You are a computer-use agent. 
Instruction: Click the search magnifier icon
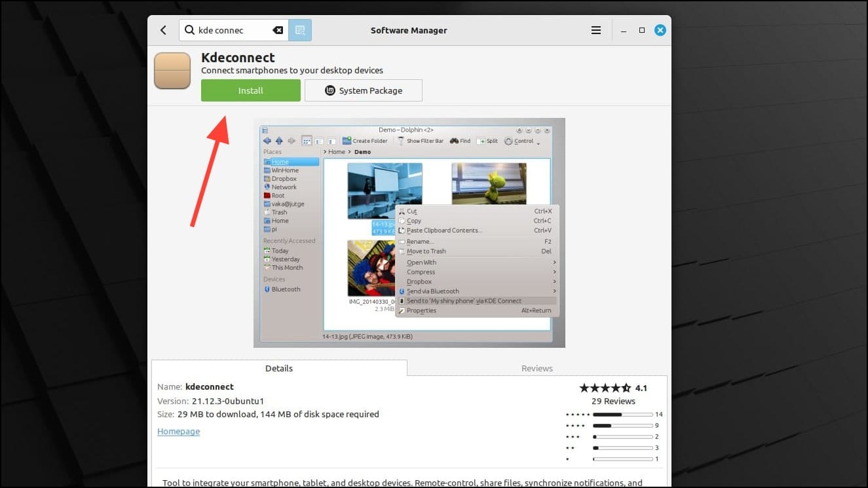(x=190, y=30)
